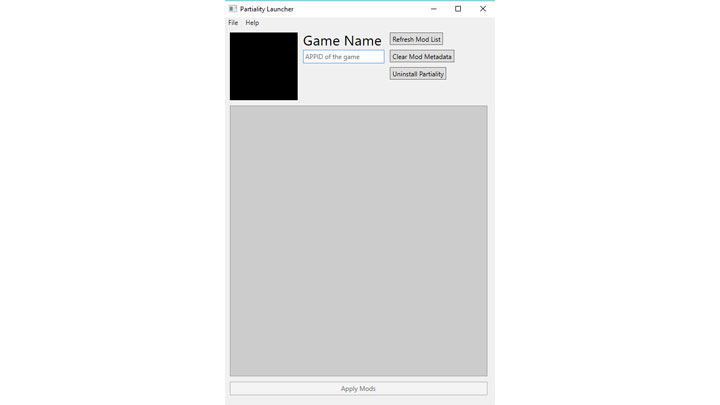Open the Help menu
The width and height of the screenshot is (720, 405).
coord(252,22)
